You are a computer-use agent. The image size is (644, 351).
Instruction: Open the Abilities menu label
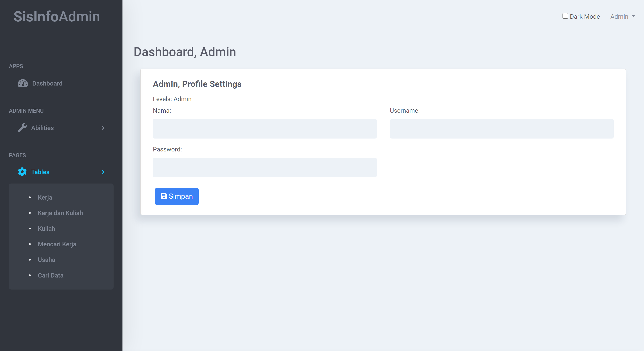43,128
